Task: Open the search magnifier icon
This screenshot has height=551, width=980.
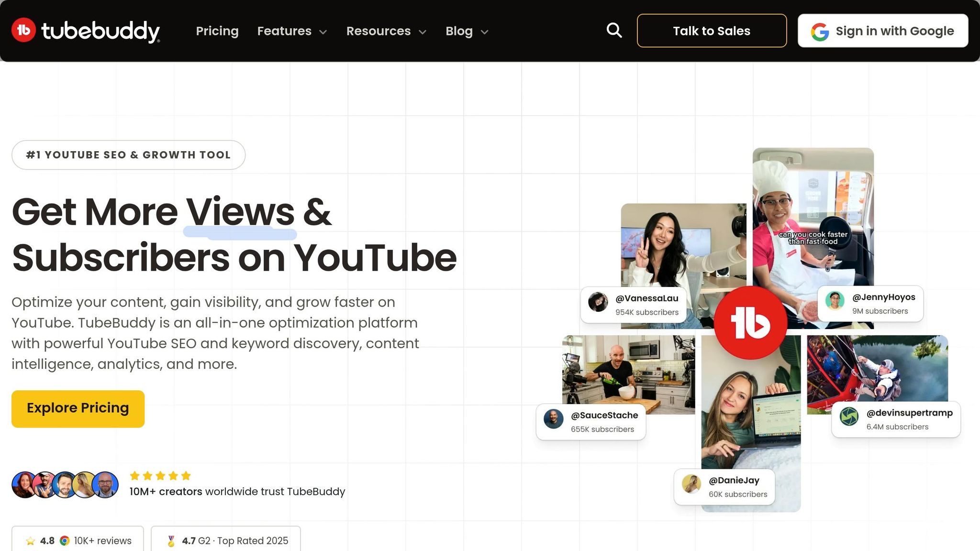Action: tap(614, 30)
